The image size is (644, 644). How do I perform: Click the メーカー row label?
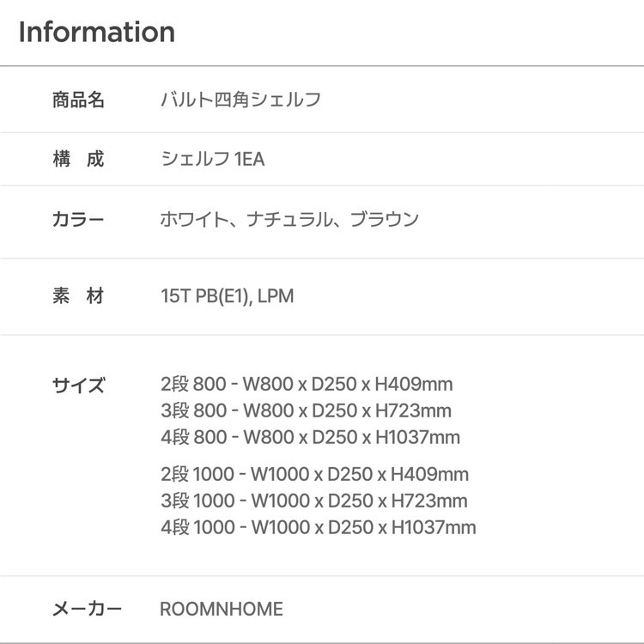(87, 610)
